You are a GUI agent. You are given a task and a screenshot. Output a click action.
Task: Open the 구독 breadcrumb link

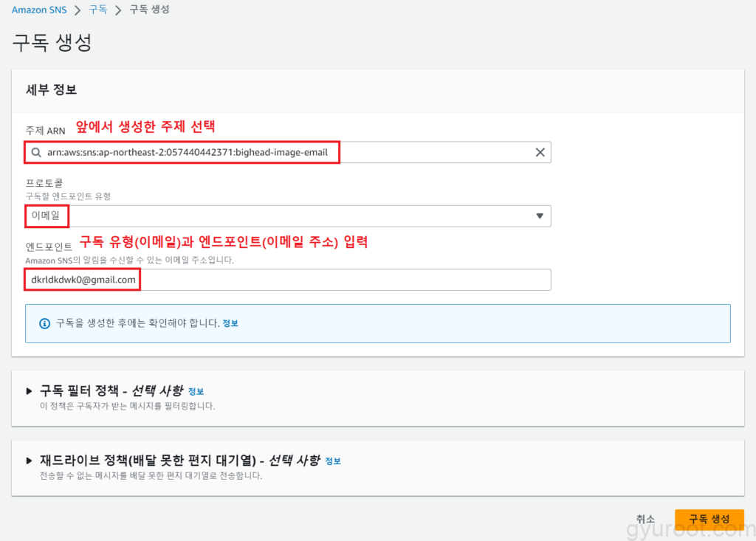(x=97, y=10)
